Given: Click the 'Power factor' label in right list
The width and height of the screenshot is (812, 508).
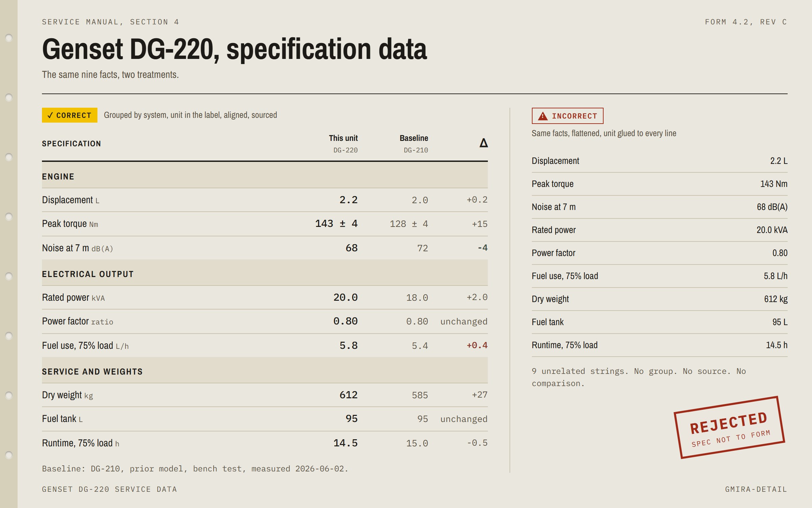Looking at the screenshot, I should [554, 253].
